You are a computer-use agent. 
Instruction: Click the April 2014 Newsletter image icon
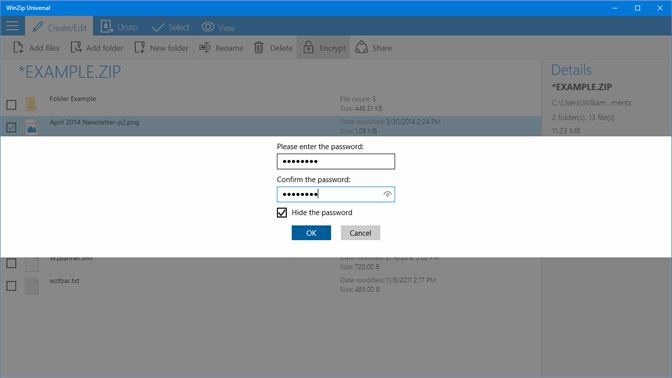[31, 127]
